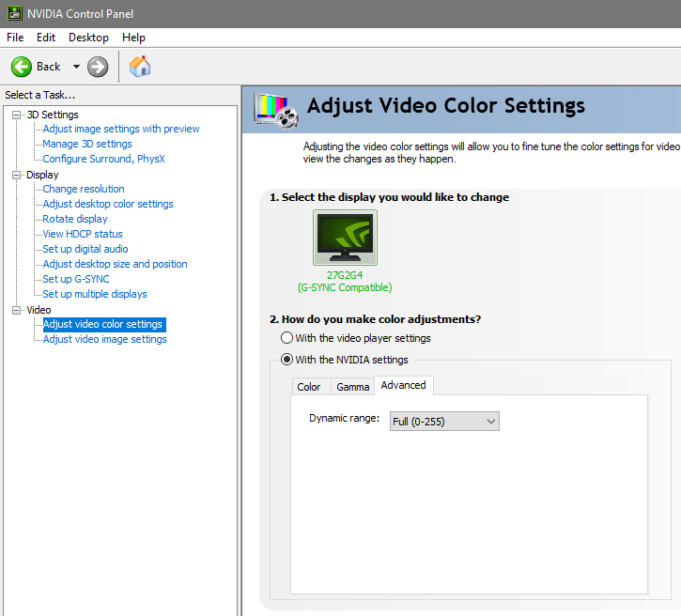
Task: Click the Video category label
Action: click(x=39, y=310)
